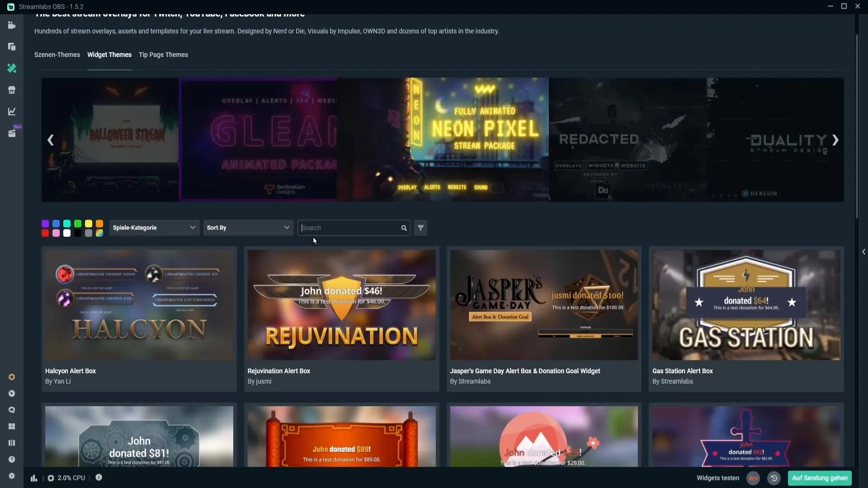The width and height of the screenshot is (868, 488).
Task: Toggle the replay buffer icon
Action: pos(774,478)
